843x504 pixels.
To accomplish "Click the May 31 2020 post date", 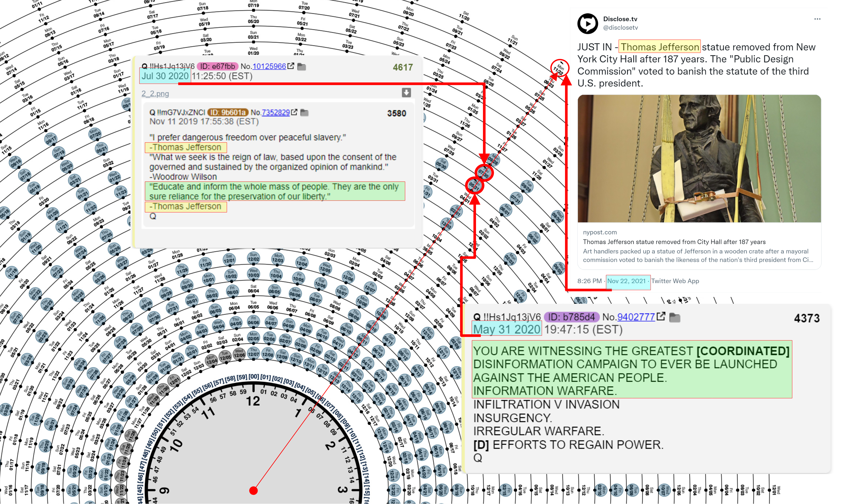I will tap(507, 329).
